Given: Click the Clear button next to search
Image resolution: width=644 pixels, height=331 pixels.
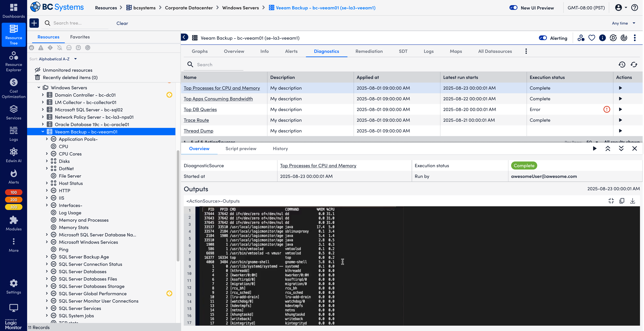Looking at the screenshot, I should pos(122,23).
